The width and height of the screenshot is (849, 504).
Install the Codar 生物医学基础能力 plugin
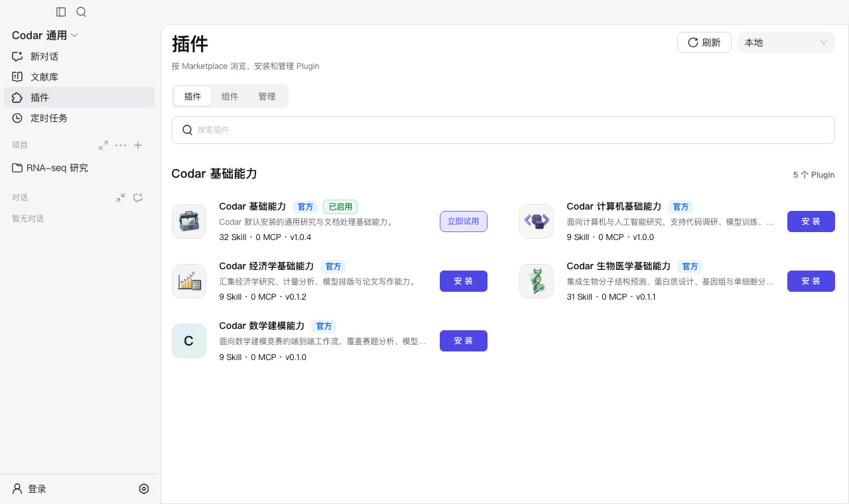point(811,281)
